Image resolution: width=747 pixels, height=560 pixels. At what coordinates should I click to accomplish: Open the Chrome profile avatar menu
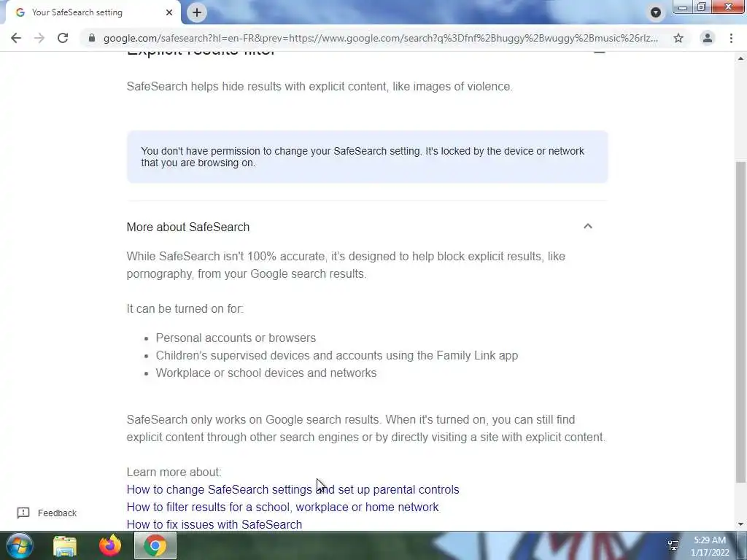click(x=708, y=38)
